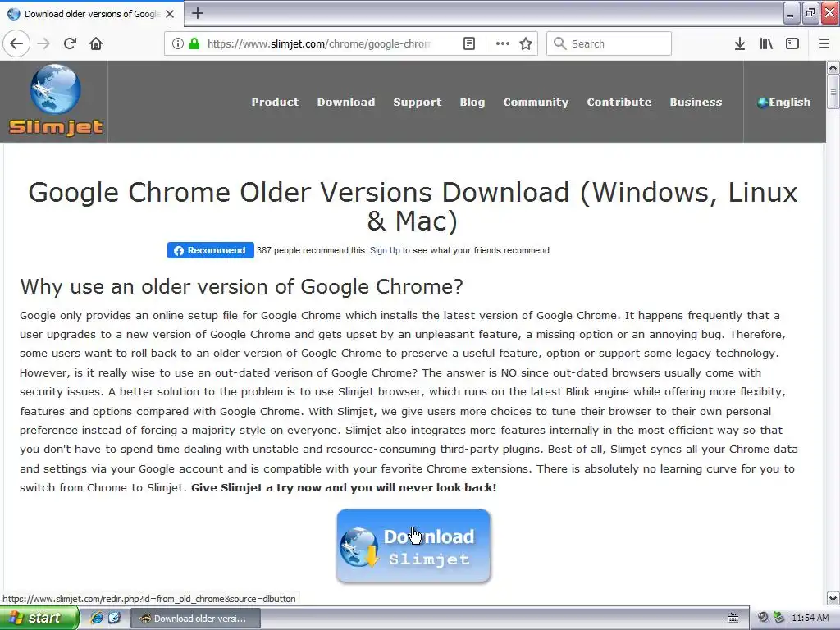The width and height of the screenshot is (840, 630).
Task: Open the Download nav menu
Action: (x=346, y=102)
